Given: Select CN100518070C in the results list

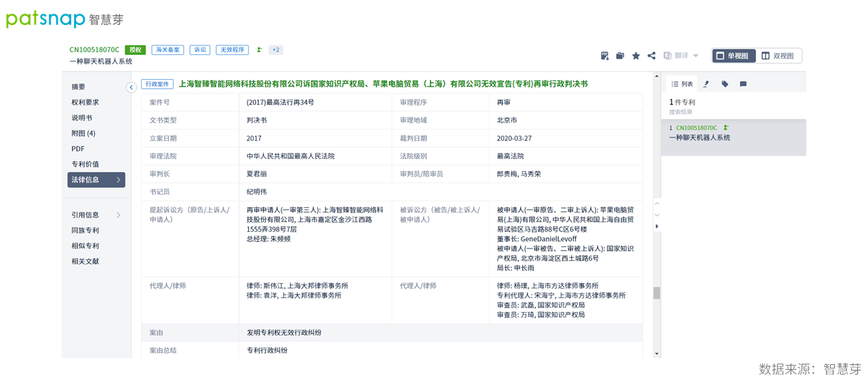Looking at the screenshot, I should tap(696, 128).
